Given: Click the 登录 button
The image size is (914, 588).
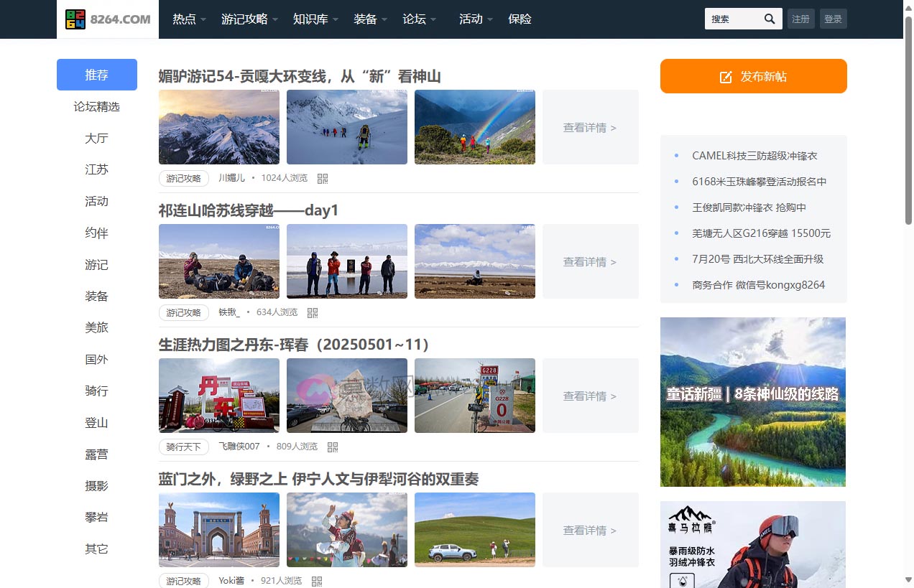Looking at the screenshot, I should (833, 19).
